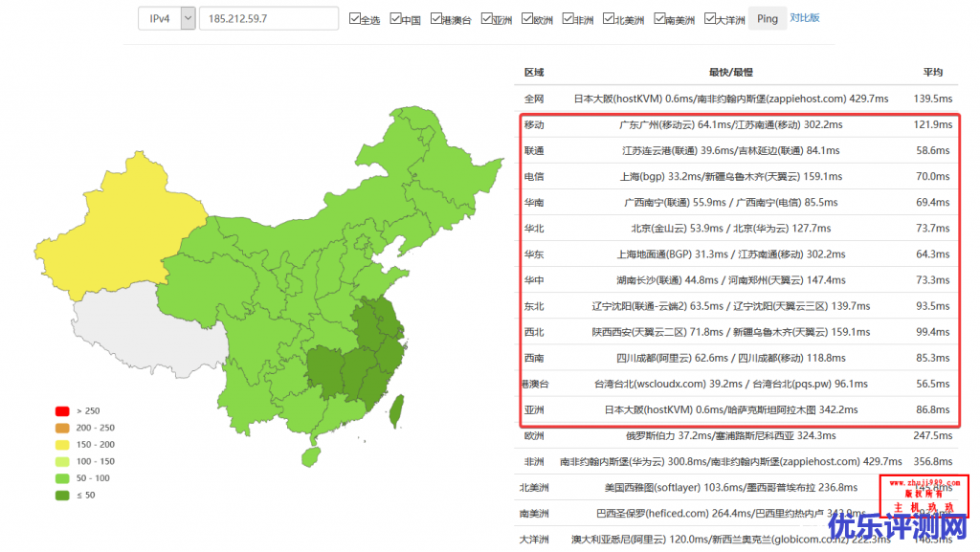Select the dark green ≤ 50 swatch

click(62, 496)
